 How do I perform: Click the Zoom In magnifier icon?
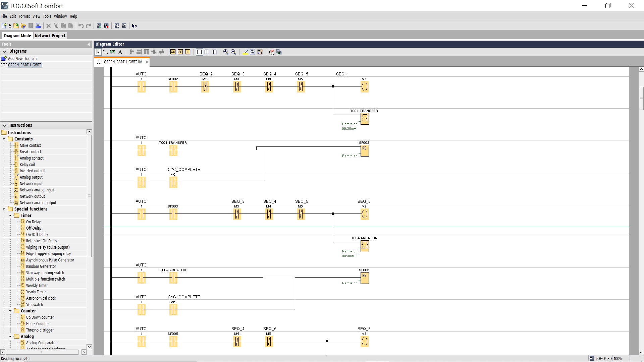(226, 52)
